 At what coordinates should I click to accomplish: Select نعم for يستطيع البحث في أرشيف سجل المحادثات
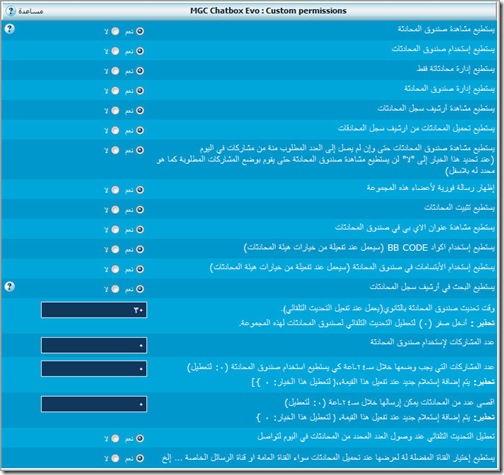pyautogui.click(x=140, y=289)
